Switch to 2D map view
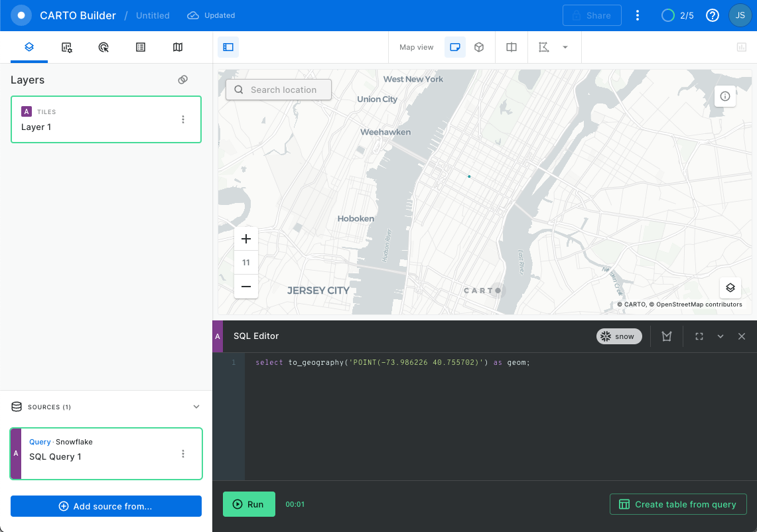This screenshot has width=757, height=532. 455,47
